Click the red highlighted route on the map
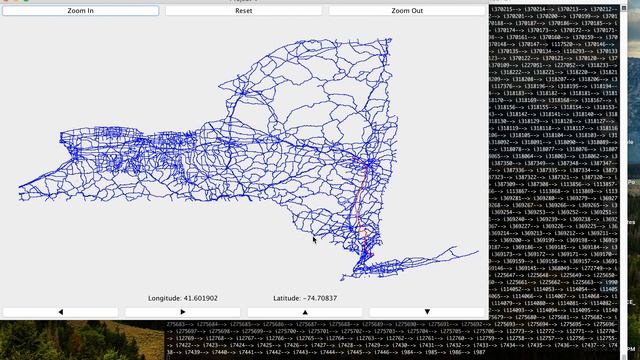 coord(358,208)
